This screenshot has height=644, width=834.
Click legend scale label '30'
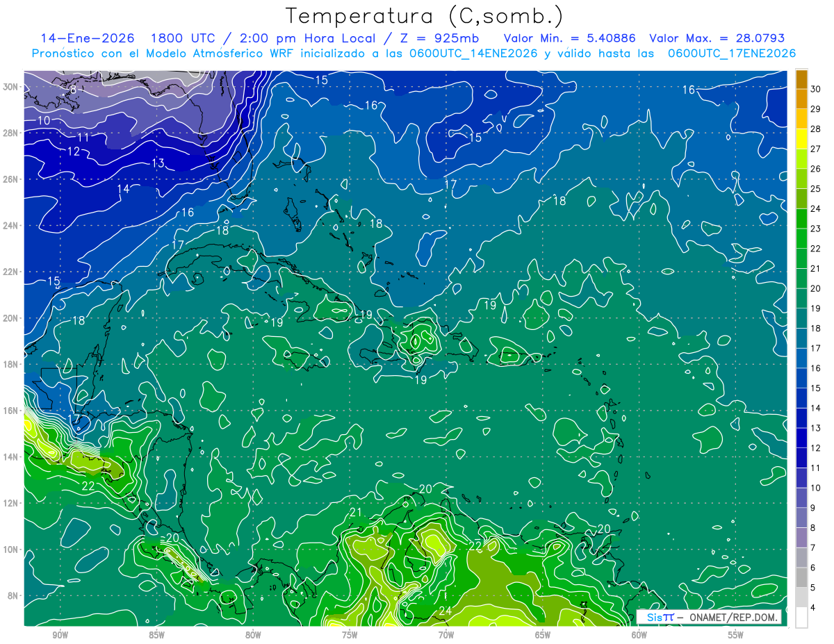pos(816,89)
